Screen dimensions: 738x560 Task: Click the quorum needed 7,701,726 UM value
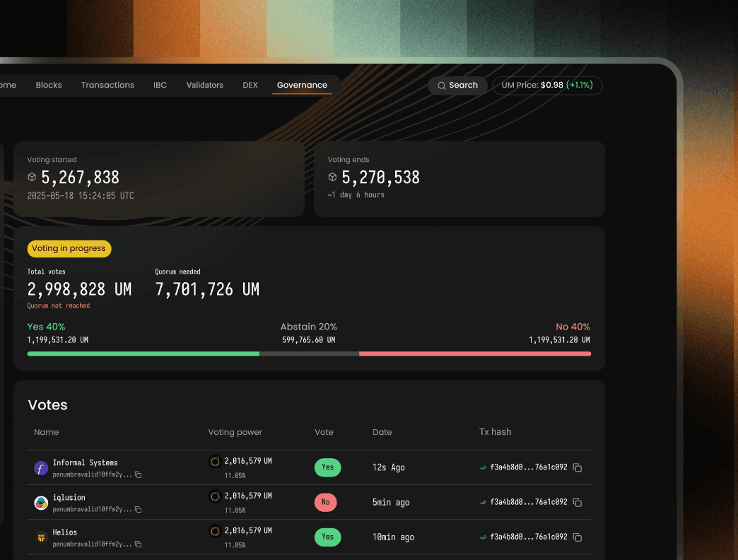(207, 289)
